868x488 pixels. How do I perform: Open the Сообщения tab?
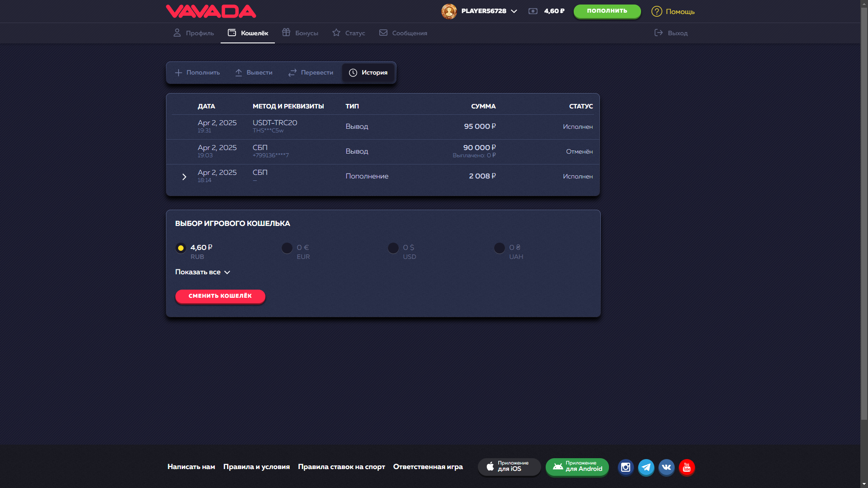click(x=403, y=33)
